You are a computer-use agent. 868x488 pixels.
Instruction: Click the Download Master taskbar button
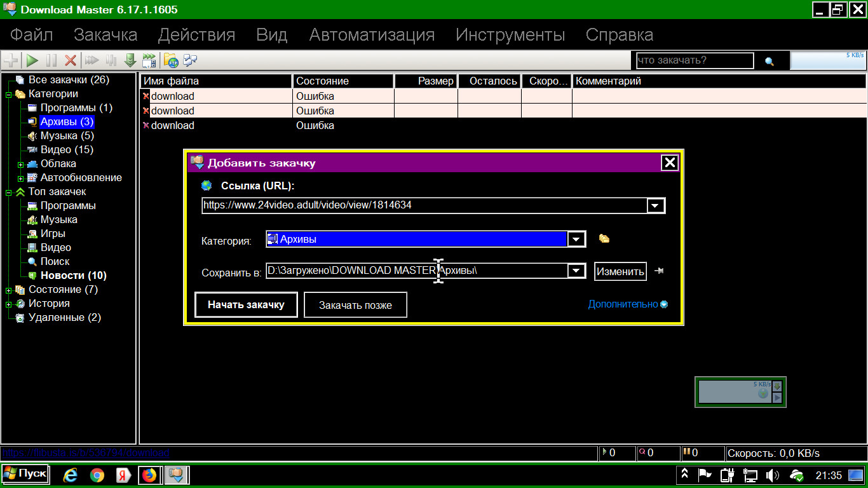pos(177,475)
